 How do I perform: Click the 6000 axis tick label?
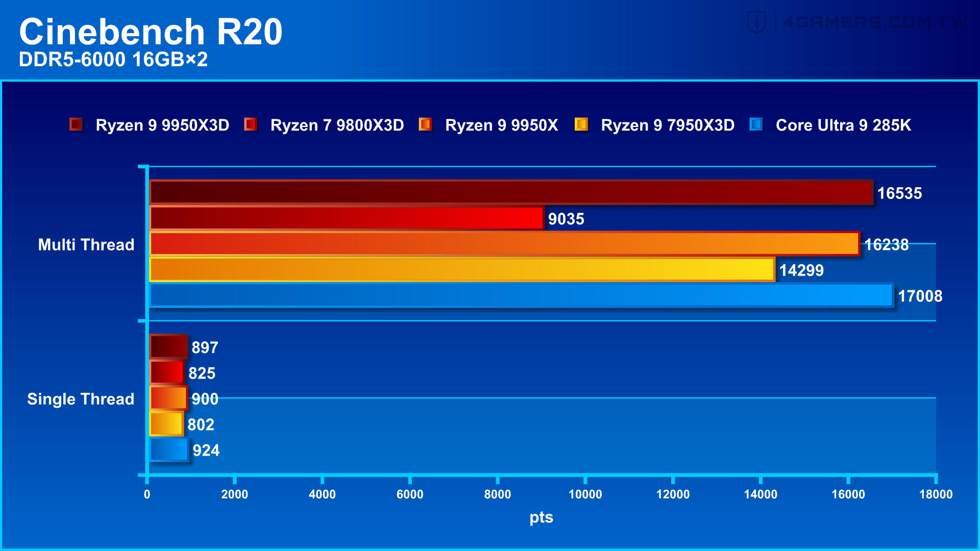click(410, 494)
